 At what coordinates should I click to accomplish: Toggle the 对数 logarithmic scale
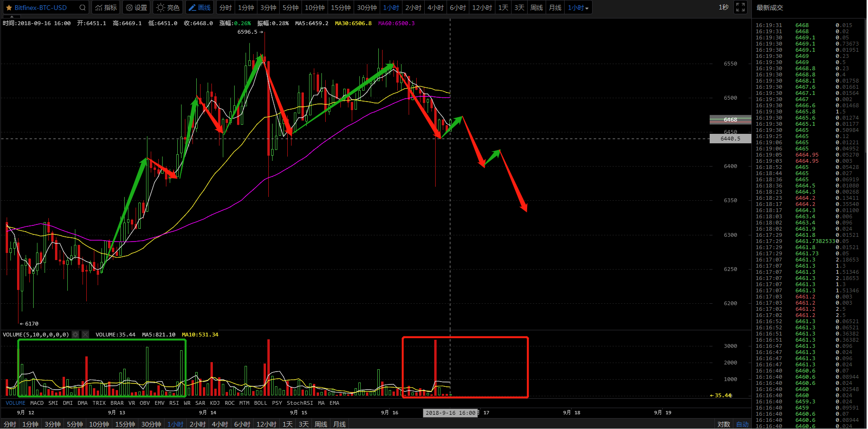click(723, 424)
